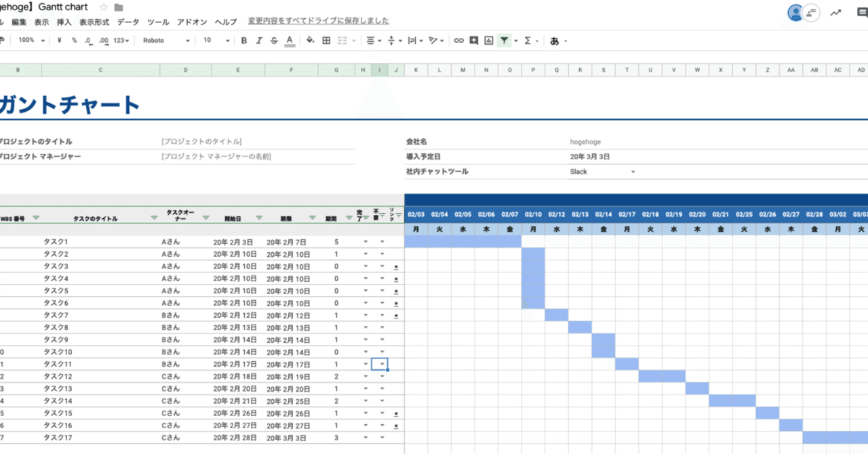Viewport: 868px width, 454px height.
Task: Open the 100% zoom dropdown
Action: (x=31, y=41)
